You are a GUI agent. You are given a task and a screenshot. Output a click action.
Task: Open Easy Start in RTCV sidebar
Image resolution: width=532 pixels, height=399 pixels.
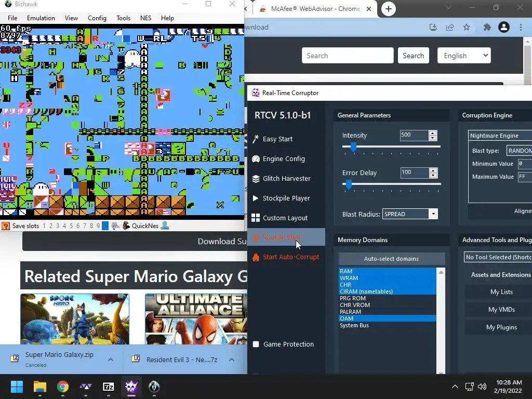pyautogui.click(x=273, y=139)
